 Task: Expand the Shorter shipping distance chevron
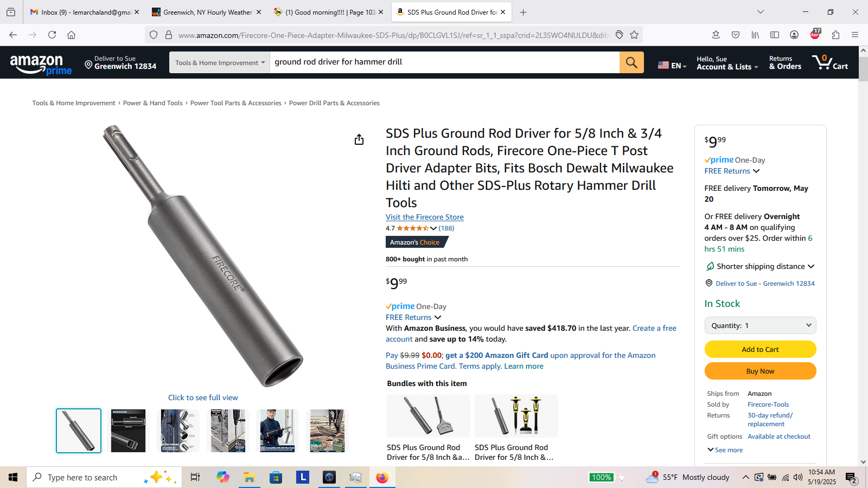(x=811, y=266)
